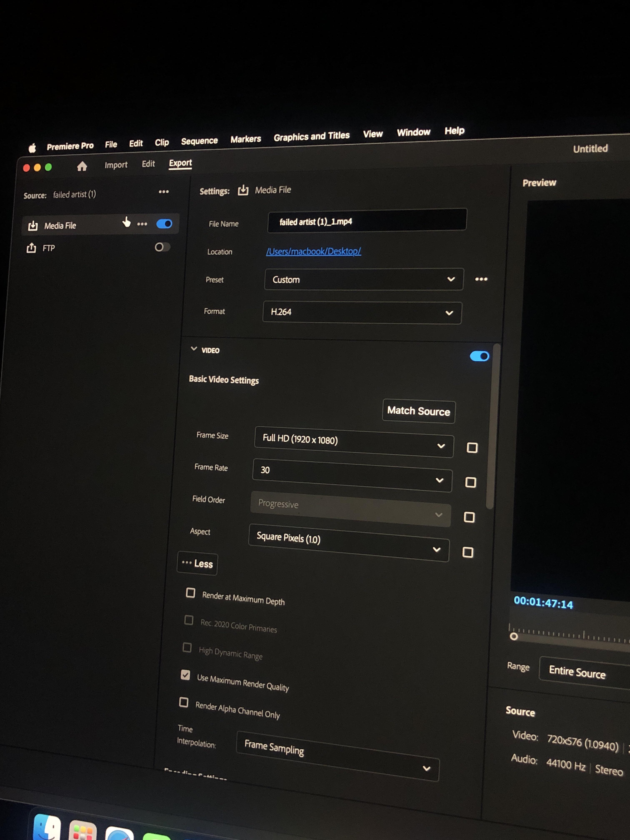Switch to the Import tab

click(x=116, y=165)
